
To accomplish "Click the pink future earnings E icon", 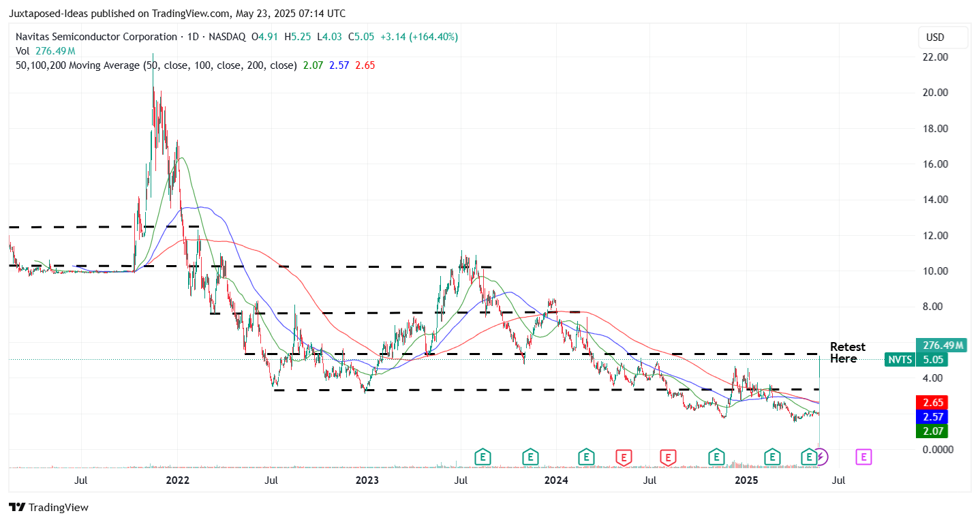I will click(863, 457).
